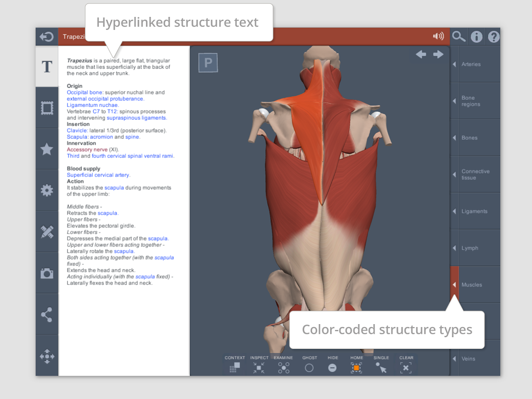Expand the Arteries category
This screenshot has height=399, width=532.
pyautogui.click(x=475, y=64)
